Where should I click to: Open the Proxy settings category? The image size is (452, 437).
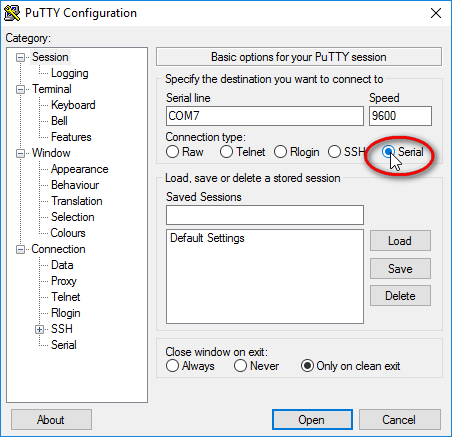click(64, 281)
